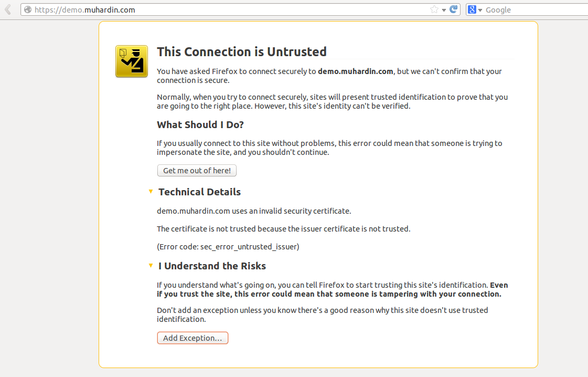This screenshot has height=377, width=588.
Task: Click the Google search engine logo
Action: coord(472,9)
